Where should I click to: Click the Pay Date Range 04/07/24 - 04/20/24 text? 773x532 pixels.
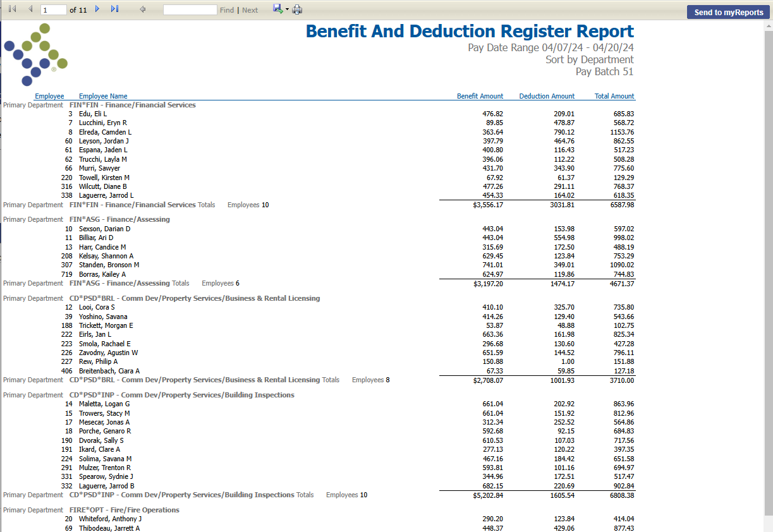pyautogui.click(x=551, y=48)
